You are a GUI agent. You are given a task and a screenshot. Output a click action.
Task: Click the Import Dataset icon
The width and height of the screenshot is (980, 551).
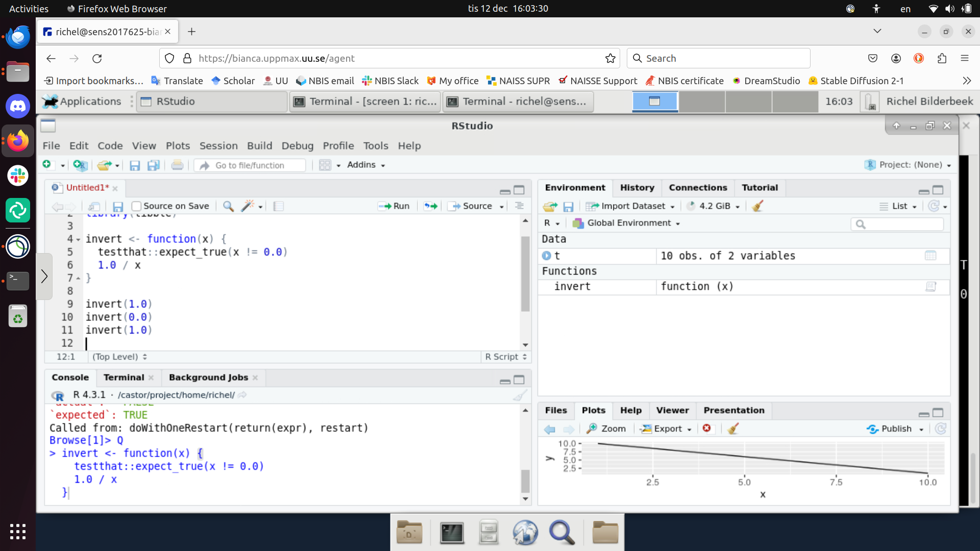point(591,206)
